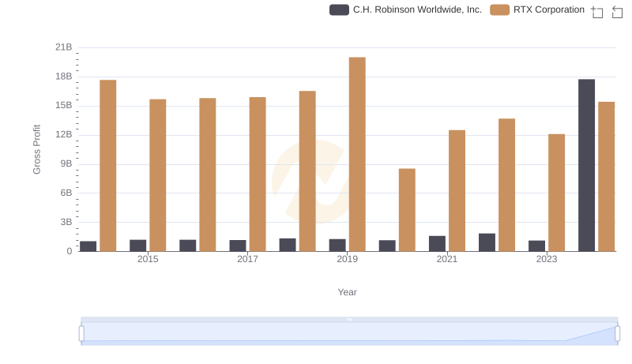Click the 21B y-axis label
The width and height of the screenshot is (632, 364).
pos(64,47)
